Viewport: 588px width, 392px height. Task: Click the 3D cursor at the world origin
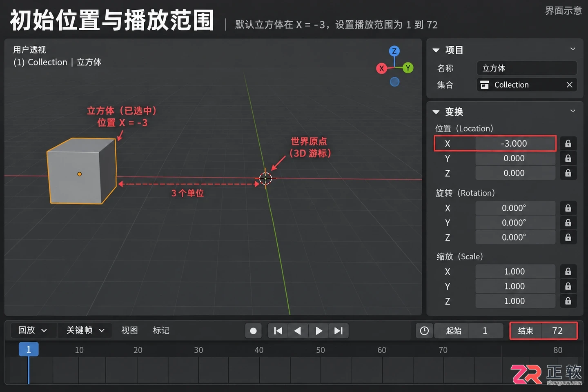265,178
